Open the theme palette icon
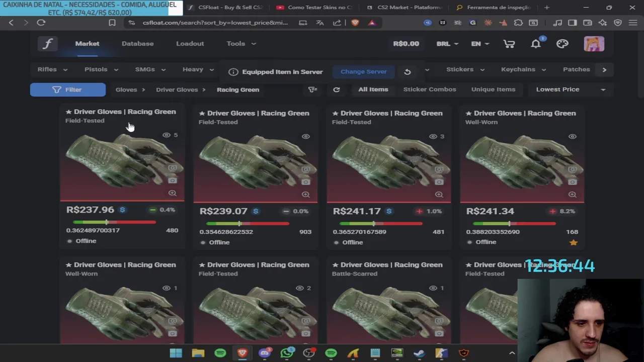This screenshot has height=362, width=644. point(562,44)
